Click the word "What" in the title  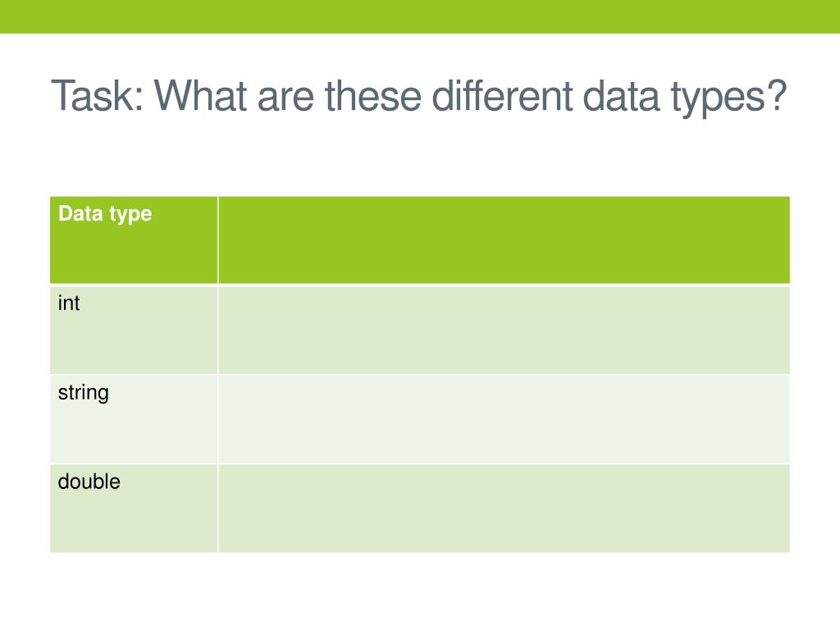point(201,95)
